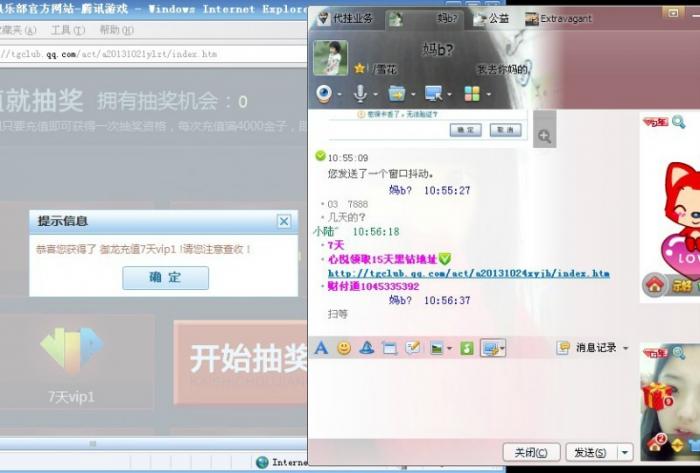
Task: Click the text 您发送了一个窗口抖动。
Action: click(x=381, y=174)
